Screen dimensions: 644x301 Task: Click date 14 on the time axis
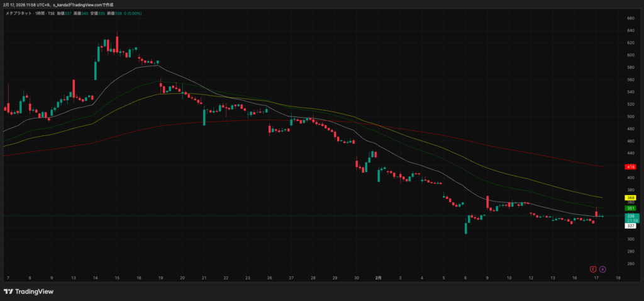click(95, 277)
